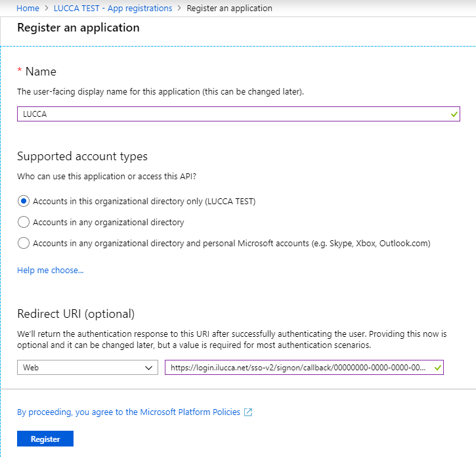Open the Help me choose link
Image resolution: width=476 pixels, height=457 pixels.
pos(51,270)
